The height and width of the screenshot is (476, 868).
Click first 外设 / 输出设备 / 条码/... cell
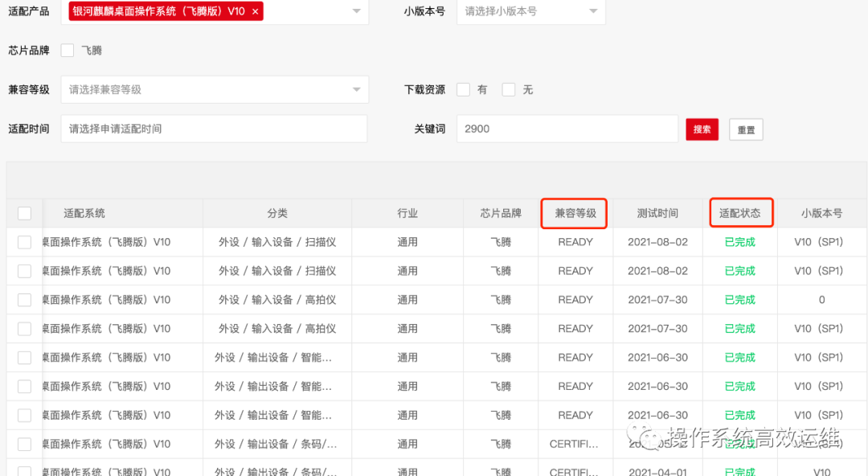coord(276,444)
